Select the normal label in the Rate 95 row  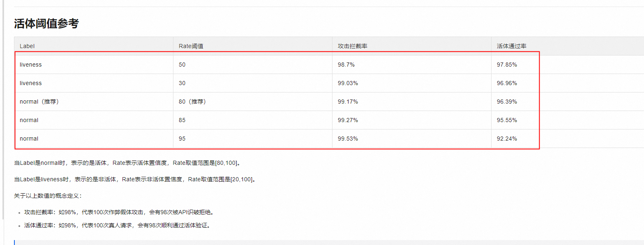(x=29, y=139)
